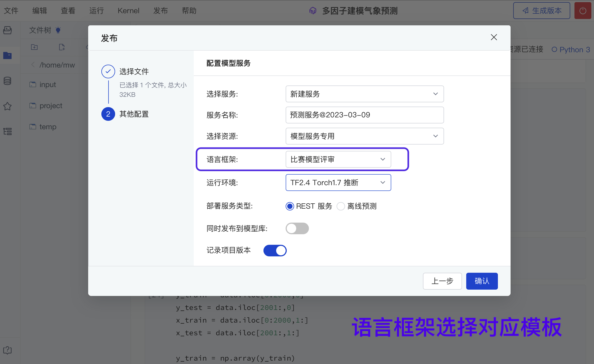594x364 pixels.
Task: Click the red power shutdown icon
Action: [x=582, y=11]
